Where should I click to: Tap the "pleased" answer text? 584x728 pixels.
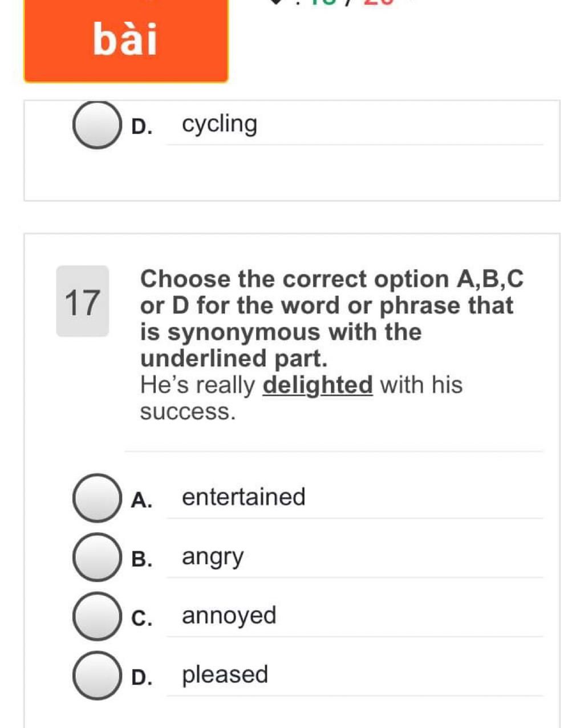point(225,675)
